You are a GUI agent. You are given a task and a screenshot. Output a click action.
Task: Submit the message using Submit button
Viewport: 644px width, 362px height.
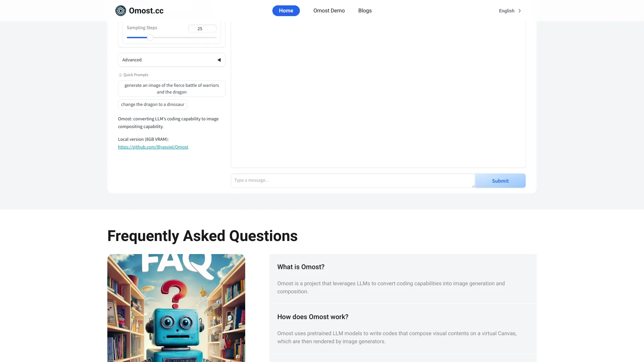[x=500, y=180]
